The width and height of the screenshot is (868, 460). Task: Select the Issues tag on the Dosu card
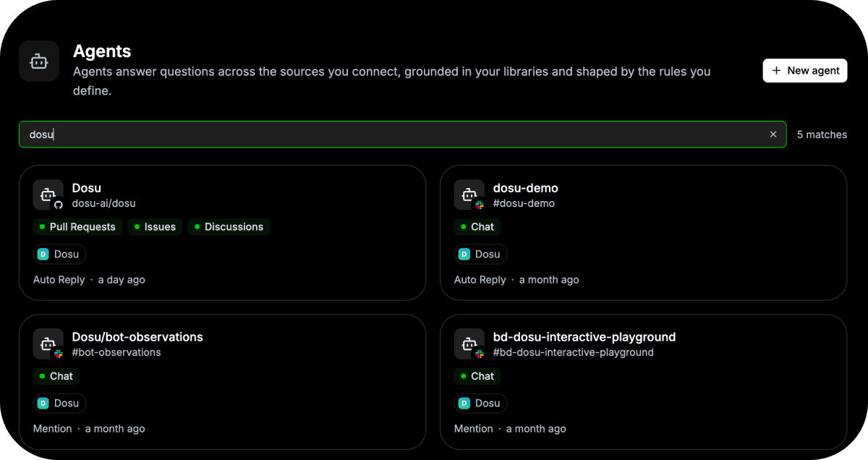155,227
